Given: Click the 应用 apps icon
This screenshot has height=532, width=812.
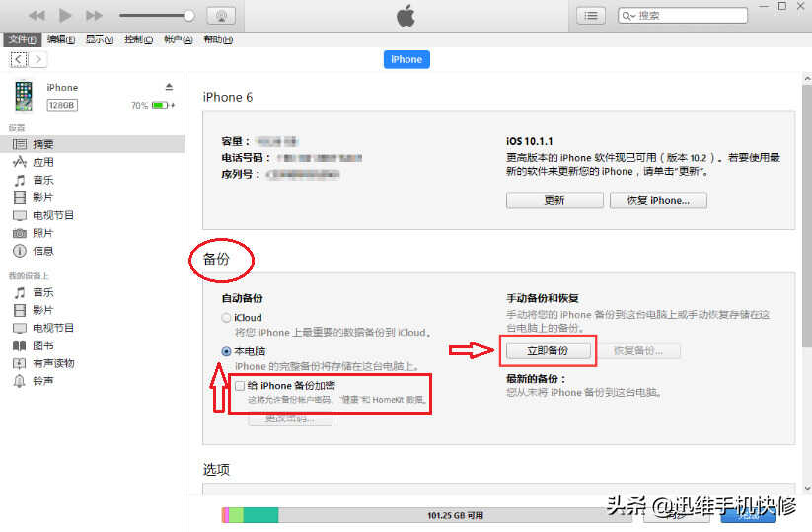Looking at the screenshot, I should coord(19,162).
